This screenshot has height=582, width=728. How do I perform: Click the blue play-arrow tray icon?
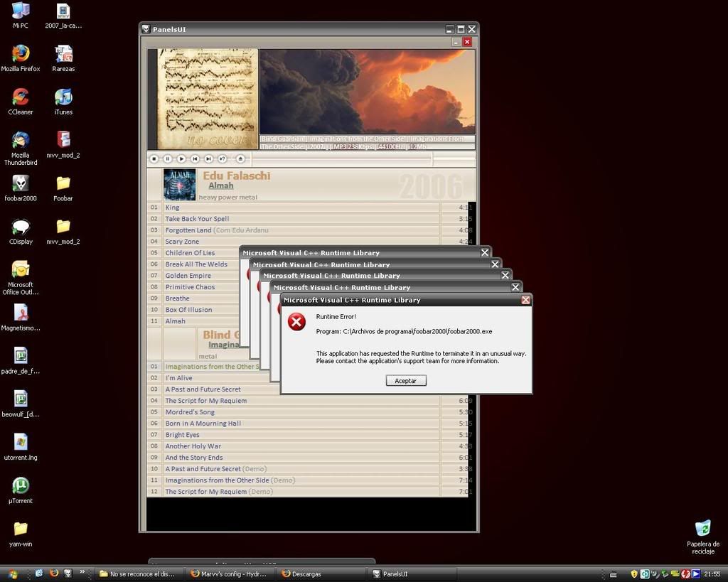pyautogui.click(x=696, y=574)
